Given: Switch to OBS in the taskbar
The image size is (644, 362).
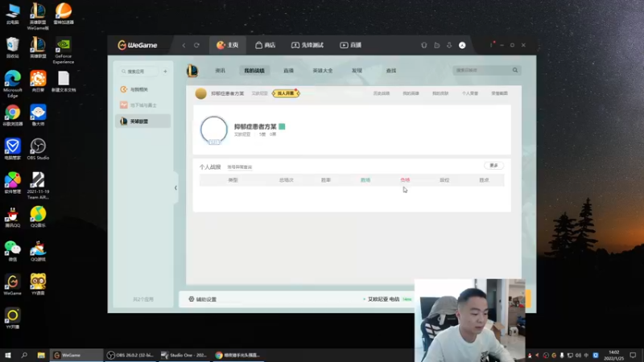Looking at the screenshot, I should pyautogui.click(x=129, y=355).
